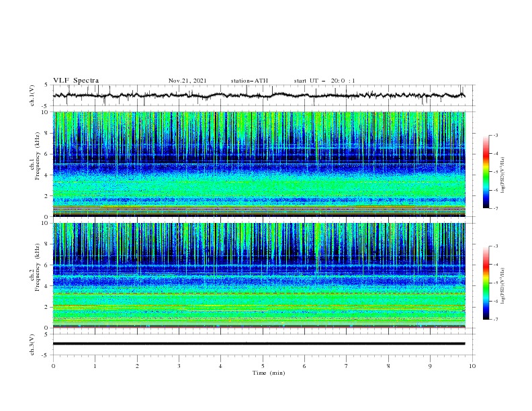This screenshot has width=532, height=411.
Task: Click the "Time (min)" axis label
Action: point(269,373)
